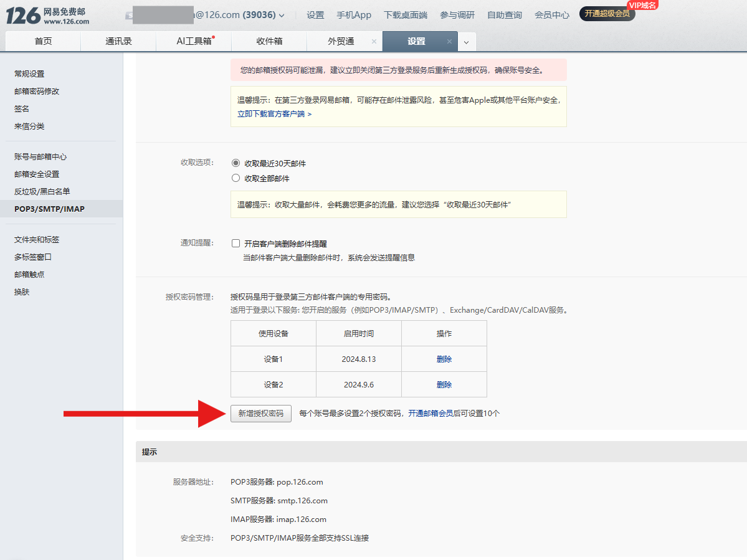Open 邮箱密码修改 in sidebar

coord(37,91)
